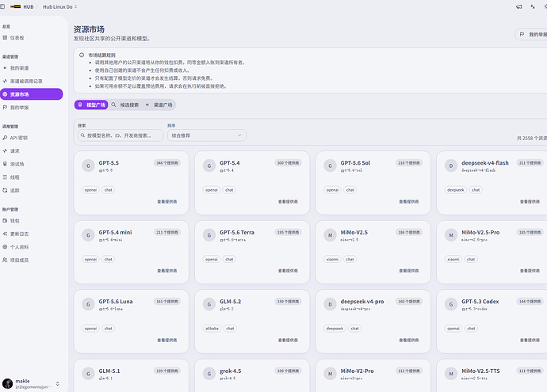Toggle the light/dark theme sun icon

pyautogui.click(x=545, y=6)
